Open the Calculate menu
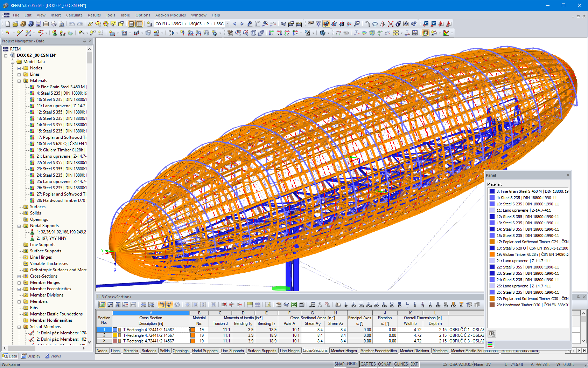588x368 pixels. coord(74,15)
